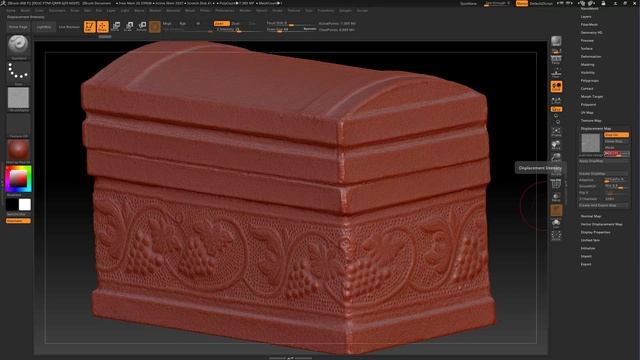Activate the Edit mode button

[x=89, y=27]
